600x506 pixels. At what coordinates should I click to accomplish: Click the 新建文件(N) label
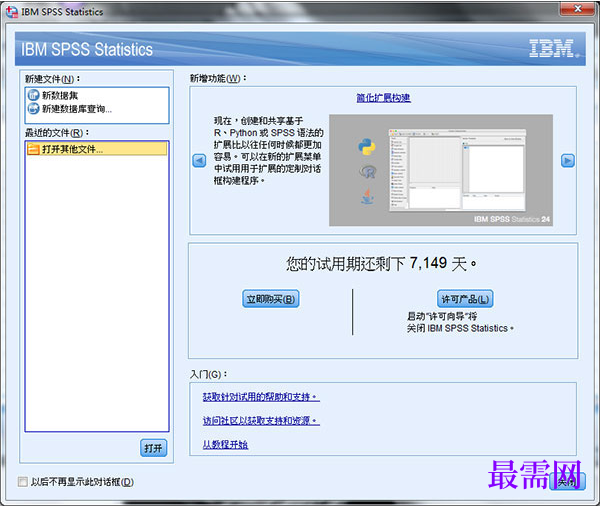click(52, 79)
